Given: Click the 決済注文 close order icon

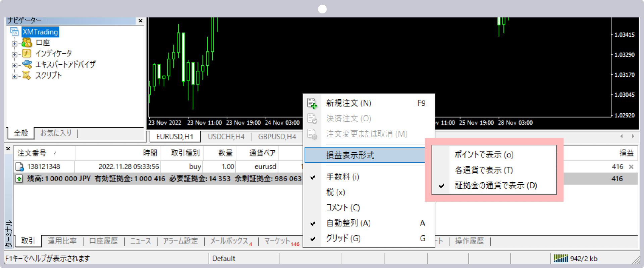Looking at the screenshot, I should click(312, 119).
